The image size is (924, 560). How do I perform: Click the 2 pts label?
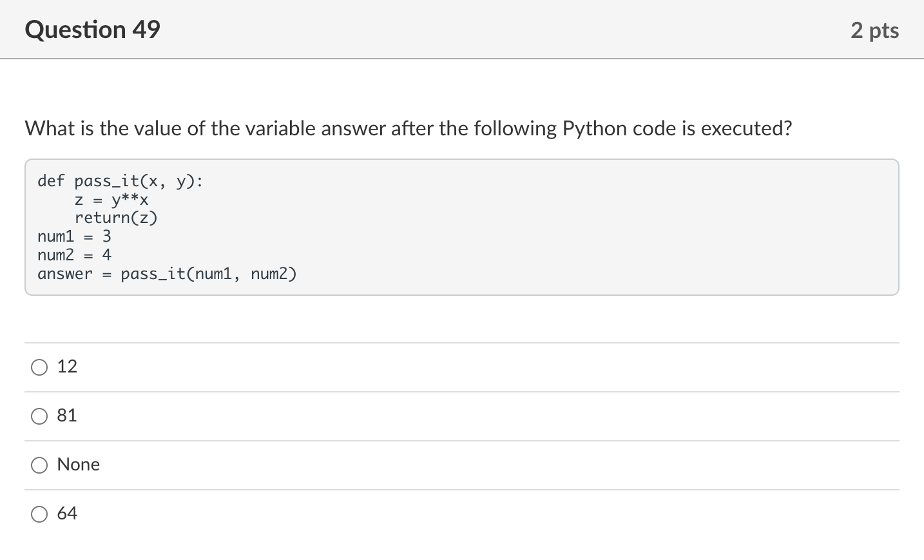point(874,30)
